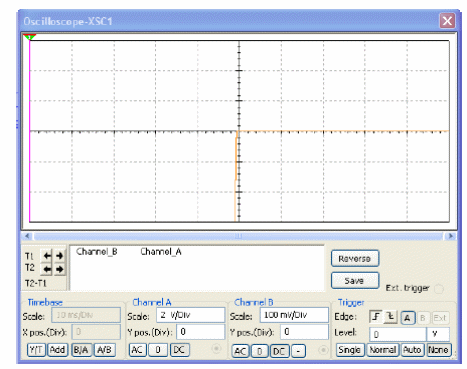Shift cursor T2 to the right

coord(59,269)
